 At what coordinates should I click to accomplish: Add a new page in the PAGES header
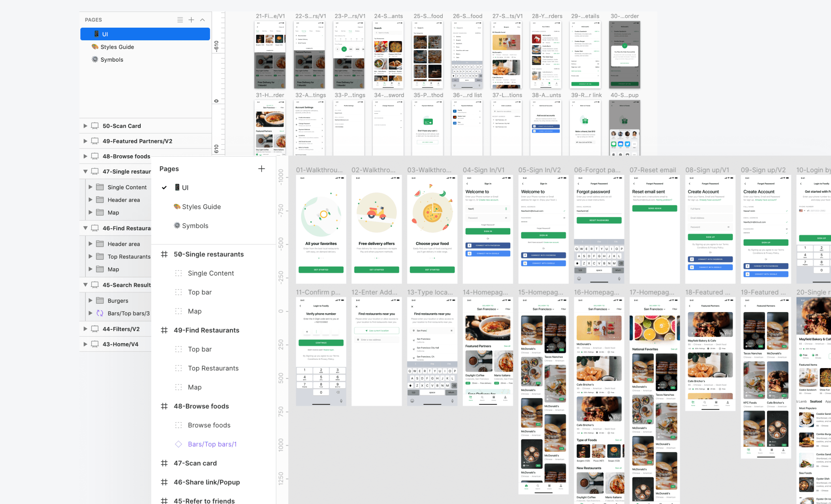(191, 20)
